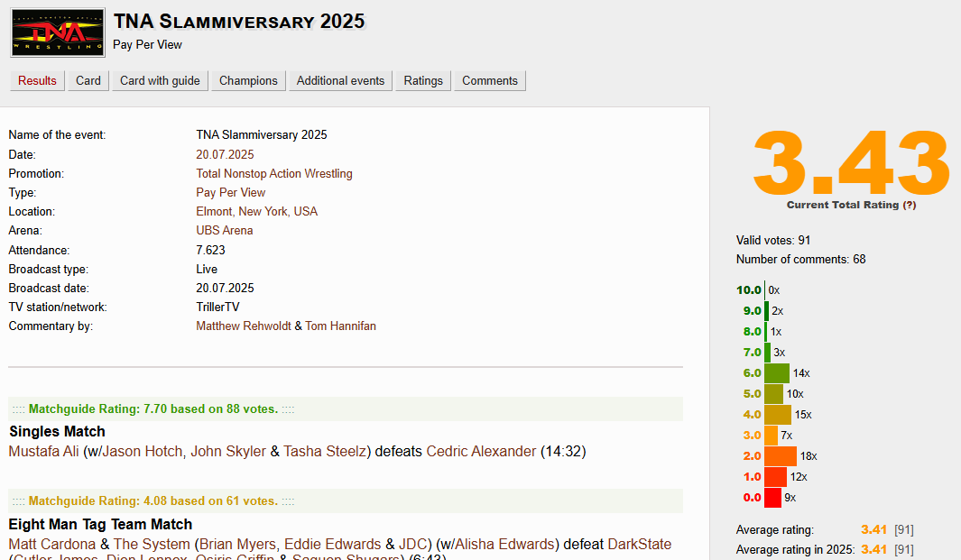This screenshot has height=560, width=961.
Task: Open Tom Hannifan commentator profile
Action: (x=341, y=326)
